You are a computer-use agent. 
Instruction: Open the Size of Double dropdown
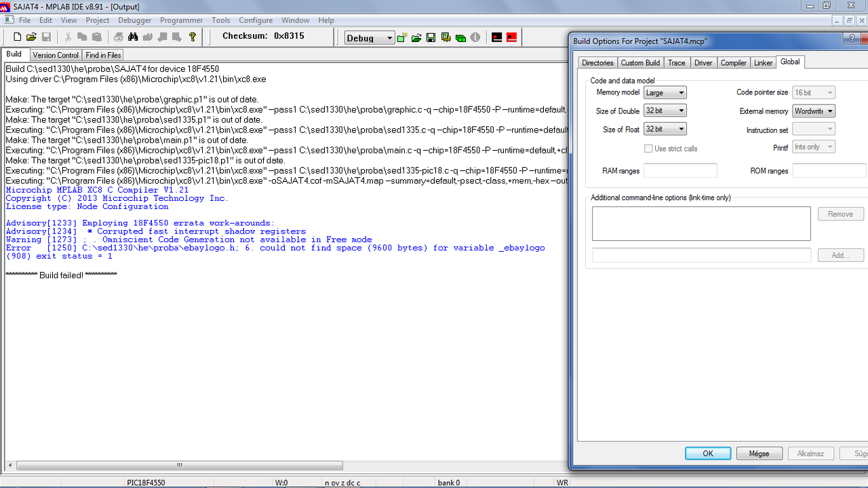665,111
